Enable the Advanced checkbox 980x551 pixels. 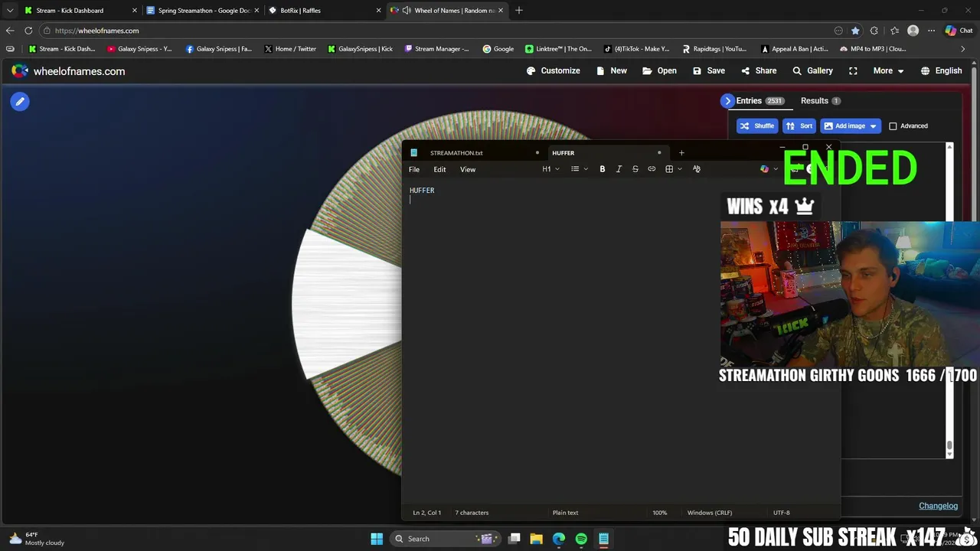(x=893, y=126)
